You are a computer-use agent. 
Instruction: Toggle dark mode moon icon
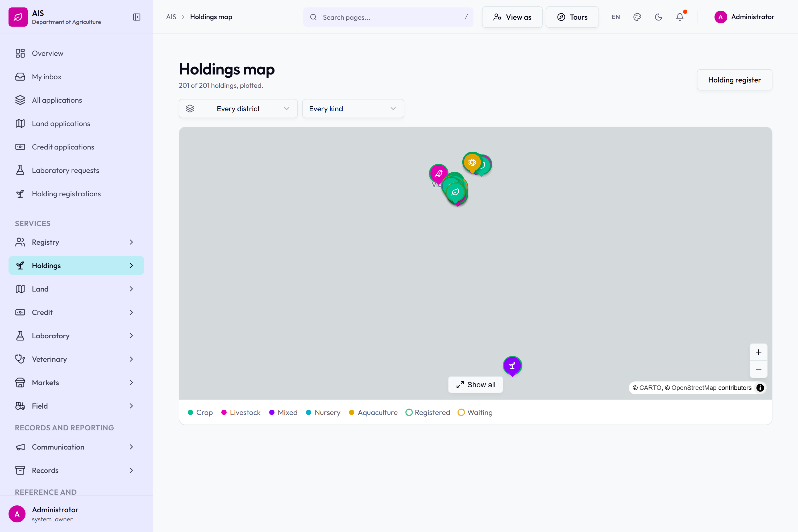tap(659, 17)
